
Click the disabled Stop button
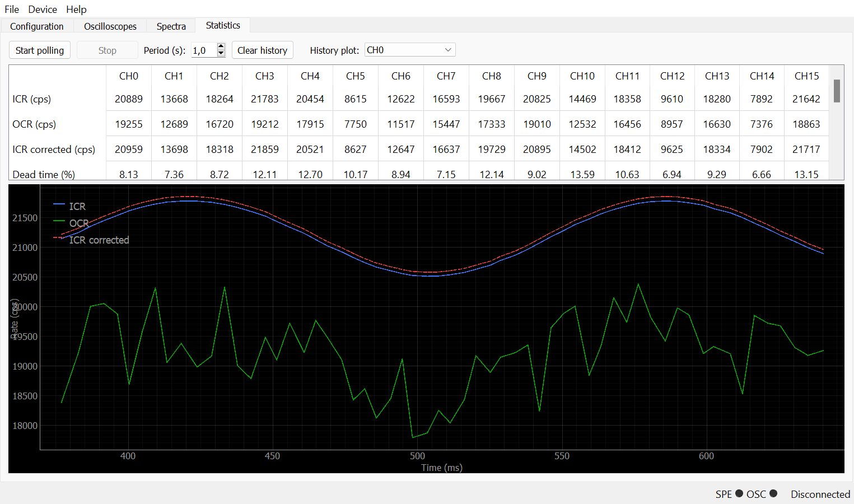(x=108, y=50)
